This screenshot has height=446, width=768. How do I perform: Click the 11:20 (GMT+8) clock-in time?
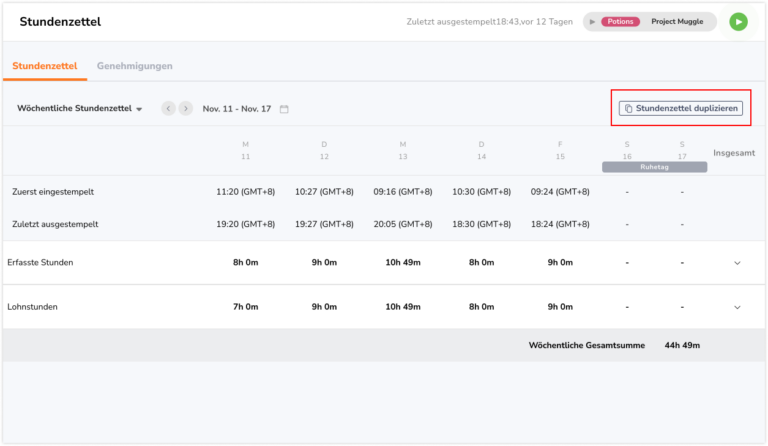coord(245,192)
